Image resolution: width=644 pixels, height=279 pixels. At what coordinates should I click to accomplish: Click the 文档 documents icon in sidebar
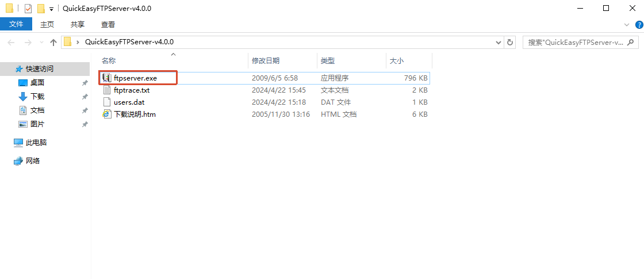(x=23, y=110)
